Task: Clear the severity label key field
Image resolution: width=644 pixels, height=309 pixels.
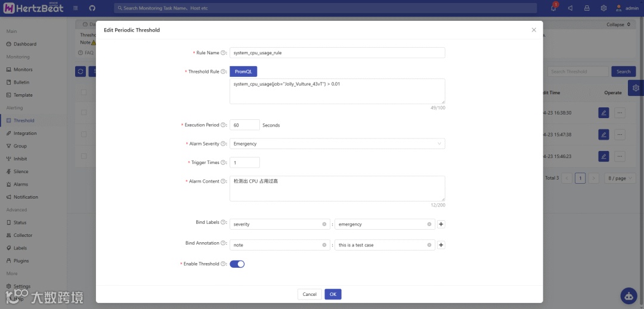Action: click(x=324, y=224)
